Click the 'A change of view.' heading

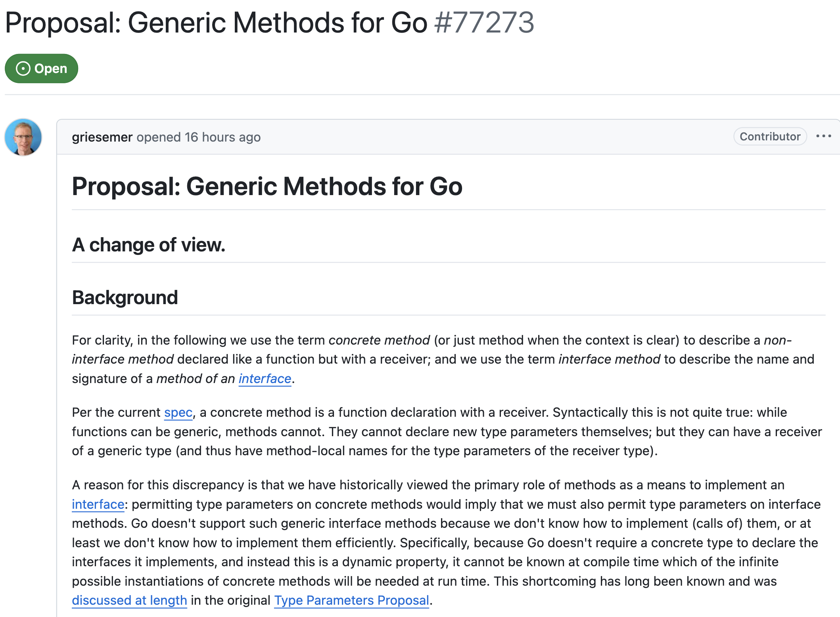click(149, 245)
